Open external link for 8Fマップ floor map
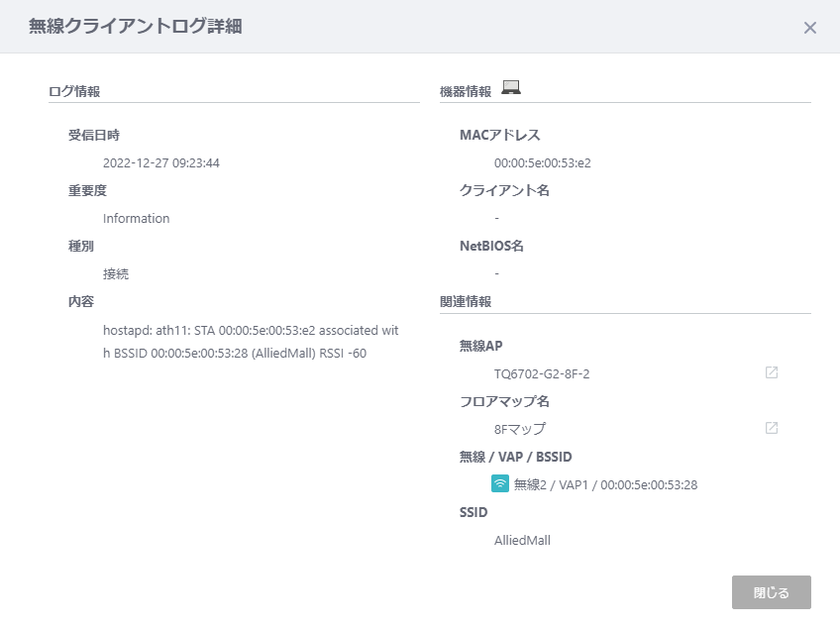840x628 pixels. click(771, 429)
